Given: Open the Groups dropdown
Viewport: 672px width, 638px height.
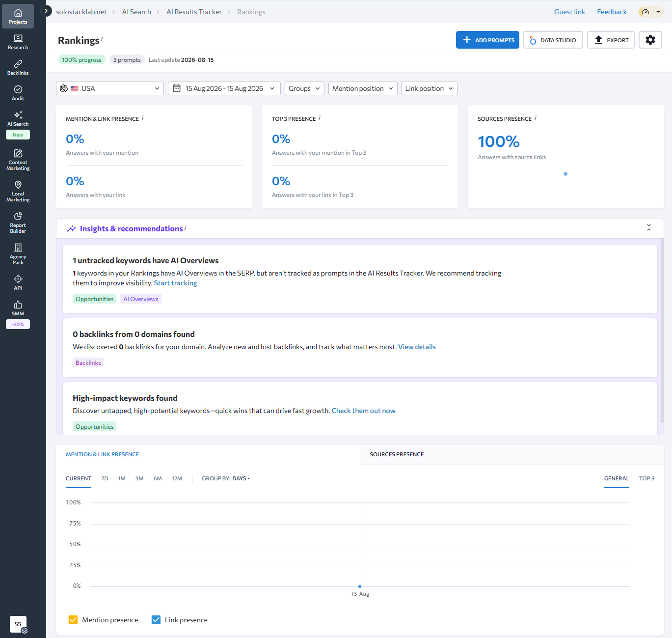Looking at the screenshot, I should click(x=304, y=88).
